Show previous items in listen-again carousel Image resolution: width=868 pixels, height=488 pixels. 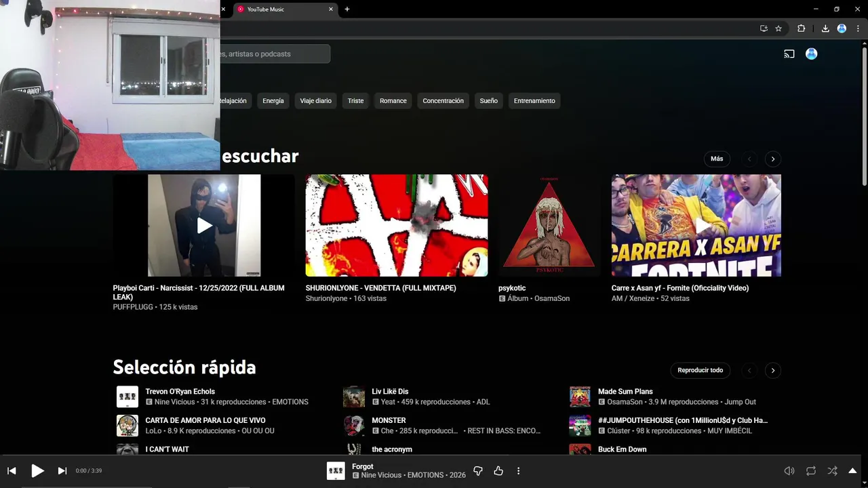tap(749, 159)
